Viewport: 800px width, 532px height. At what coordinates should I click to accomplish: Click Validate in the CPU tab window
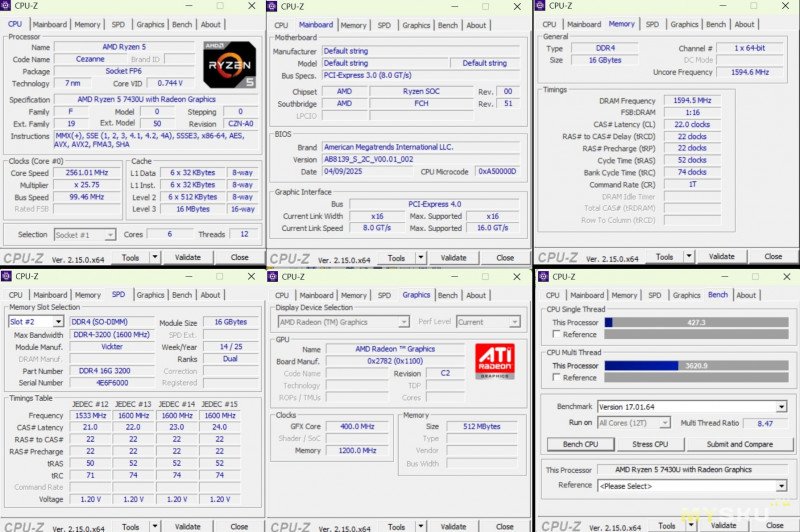click(188, 258)
